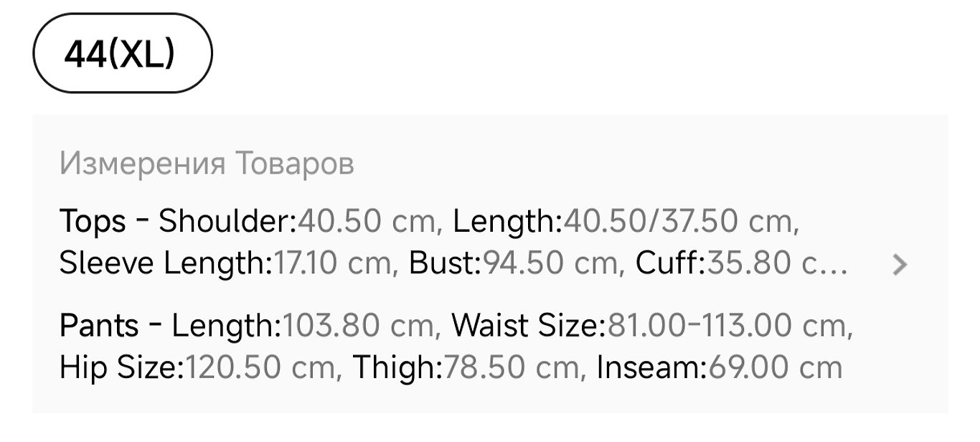This screenshot has width=980, height=442.
Task: Select the Hip Size 120.50 cm measurement
Action: tap(198, 367)
